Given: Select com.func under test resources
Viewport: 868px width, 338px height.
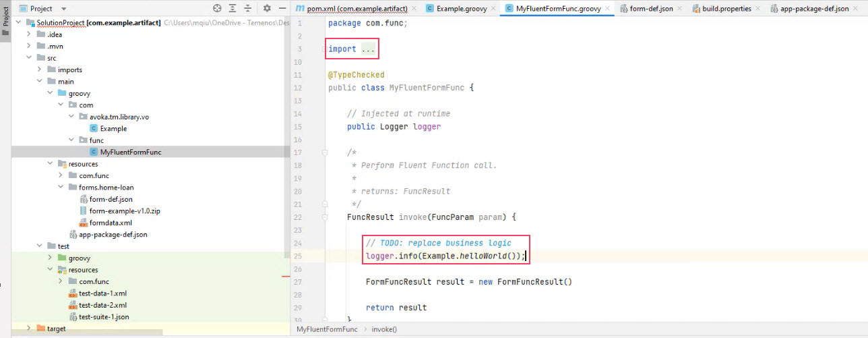Looking at the screenshot, I should click(94, 281).
